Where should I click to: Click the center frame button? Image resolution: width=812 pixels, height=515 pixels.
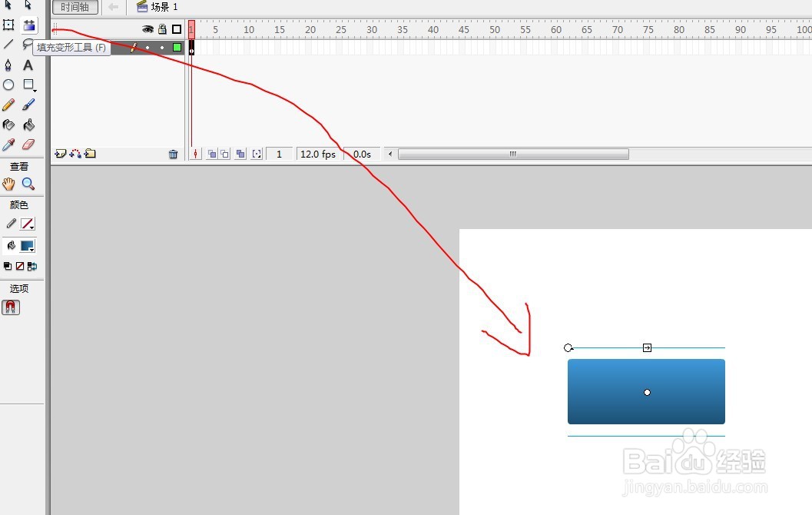195,154
